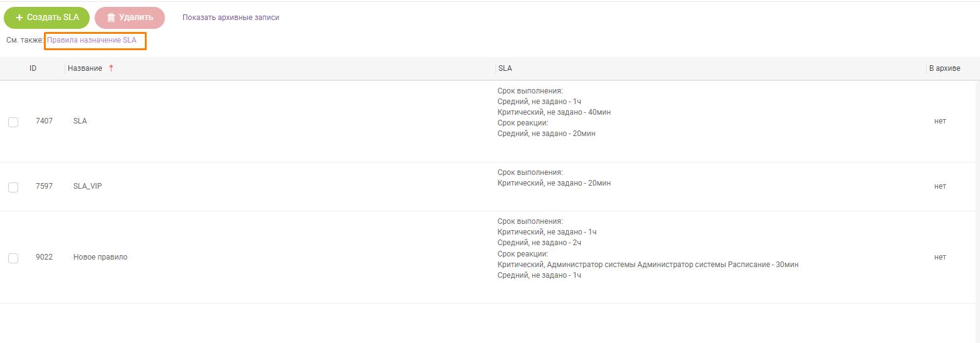Image resolution: width=980 pixels, height=343 pixels.
Task: Sort the table by ID column header
Action: (x=33, y=68)
